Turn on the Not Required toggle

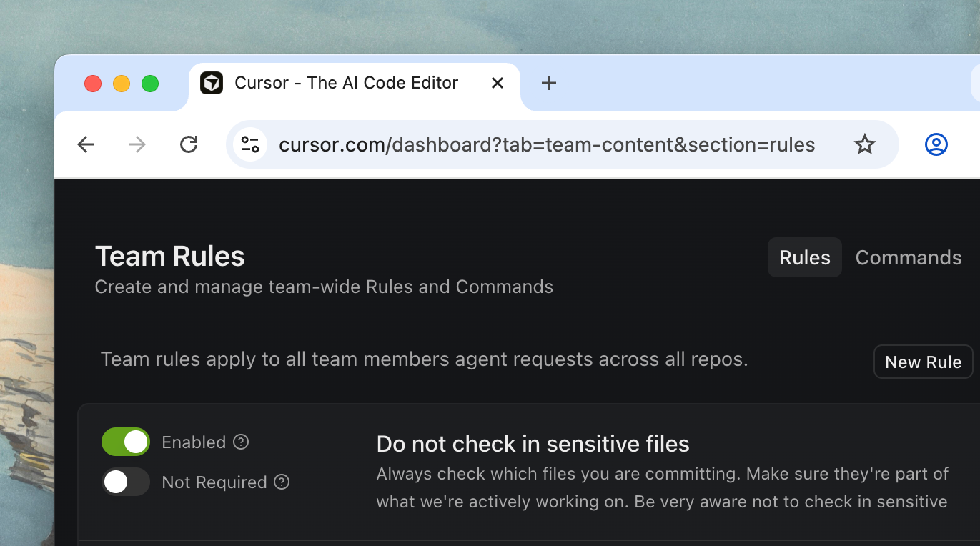[125, 482]
